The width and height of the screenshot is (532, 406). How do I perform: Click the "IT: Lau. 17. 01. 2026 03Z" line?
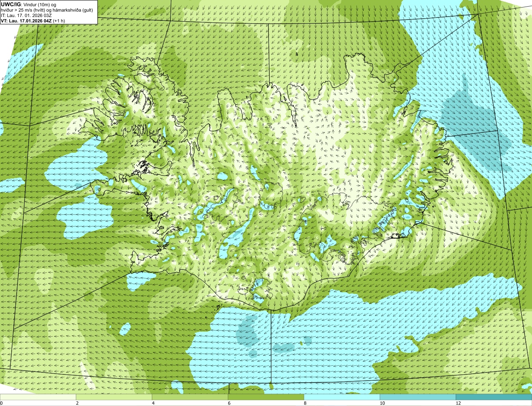pos(26,15)
